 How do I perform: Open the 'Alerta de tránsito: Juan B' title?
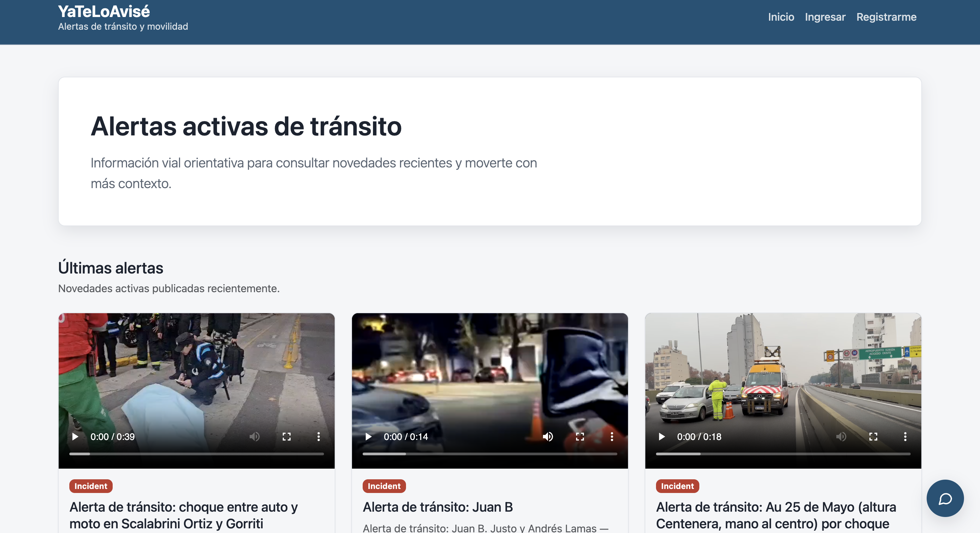click(x=438, y=507)
